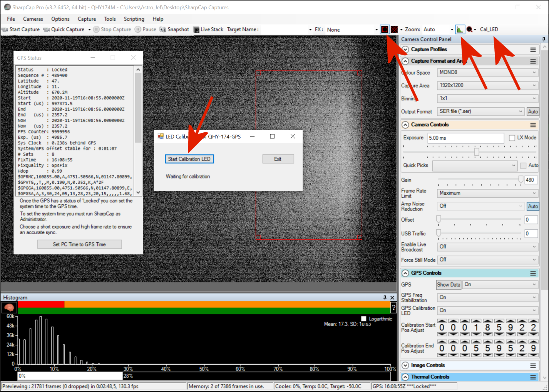Pin the Histogram panel
This screenshot has width=549, height=392.
point(385,297)
